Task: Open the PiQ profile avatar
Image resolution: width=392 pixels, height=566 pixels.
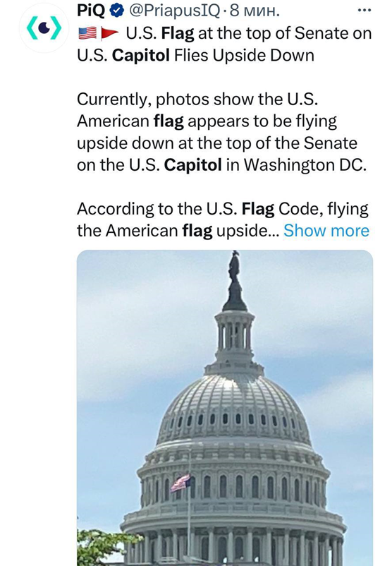Action: coord(44,28)
